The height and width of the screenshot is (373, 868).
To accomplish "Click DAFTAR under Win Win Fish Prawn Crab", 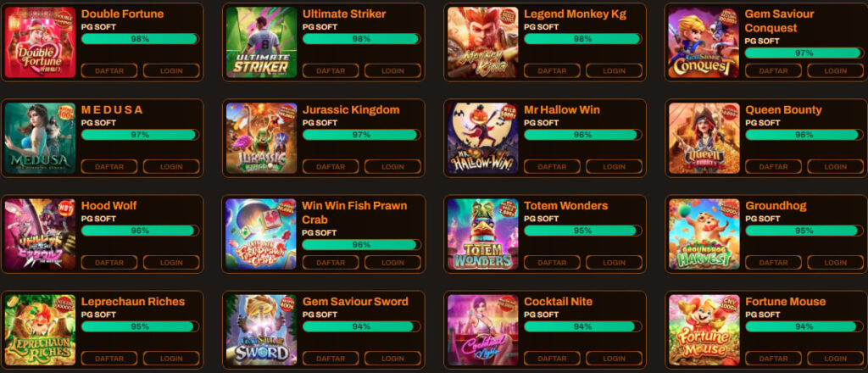I will (331, 262).
